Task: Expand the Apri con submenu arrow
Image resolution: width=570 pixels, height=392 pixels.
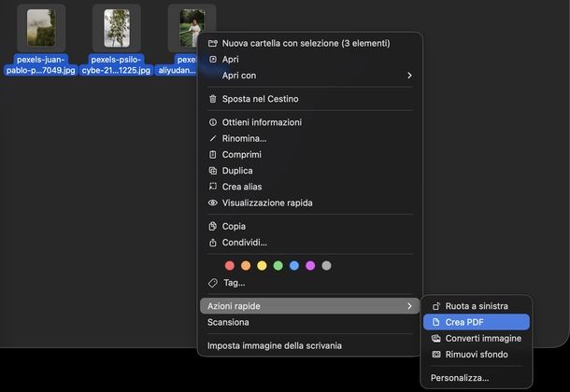Action: tap(409, 76)
